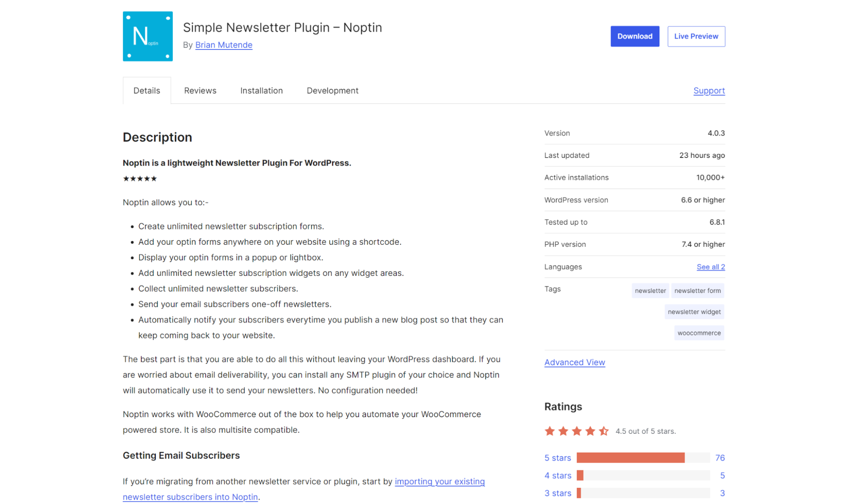Open the Live Preview button
This screenshot has width=851, height=504.
696,36
